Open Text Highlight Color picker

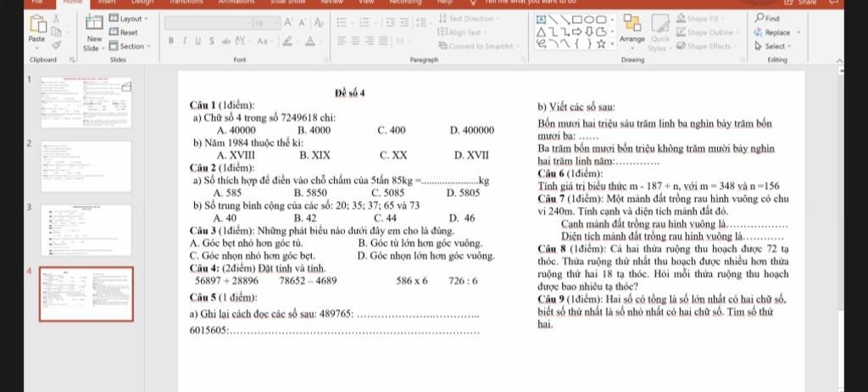pyautogui.click(x=290, y=41)
